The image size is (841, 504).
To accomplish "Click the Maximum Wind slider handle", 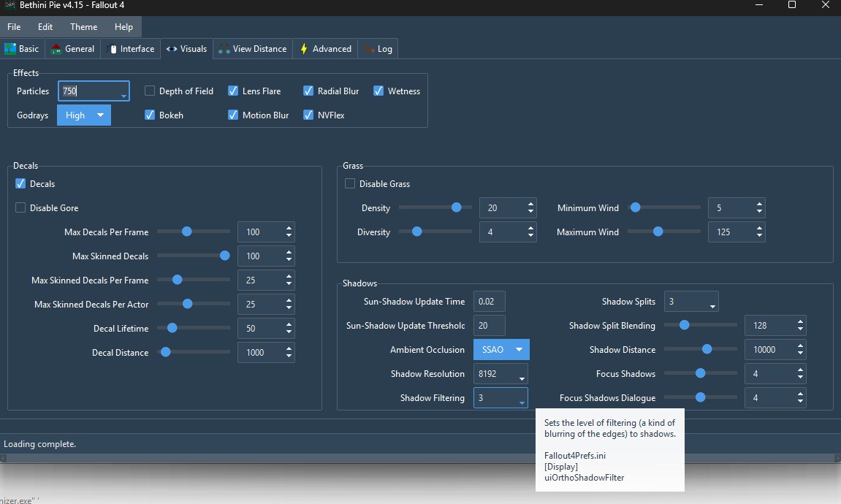I will coord(658,232).
